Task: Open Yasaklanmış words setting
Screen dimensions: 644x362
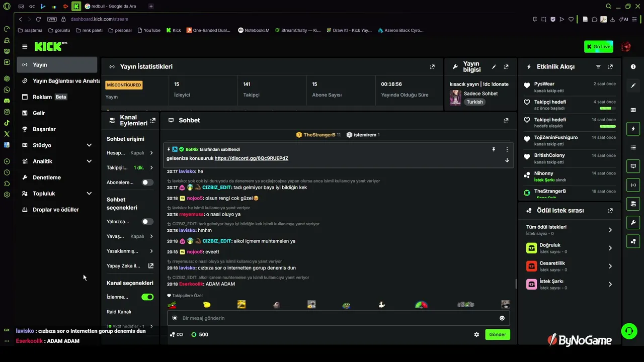Action: tap(130, 251)
